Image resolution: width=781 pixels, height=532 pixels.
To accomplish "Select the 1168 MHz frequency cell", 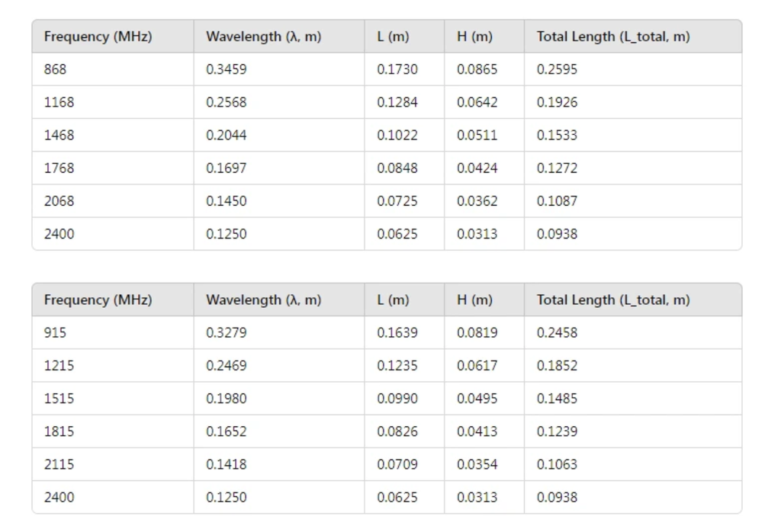I will (x=59, y=102).
